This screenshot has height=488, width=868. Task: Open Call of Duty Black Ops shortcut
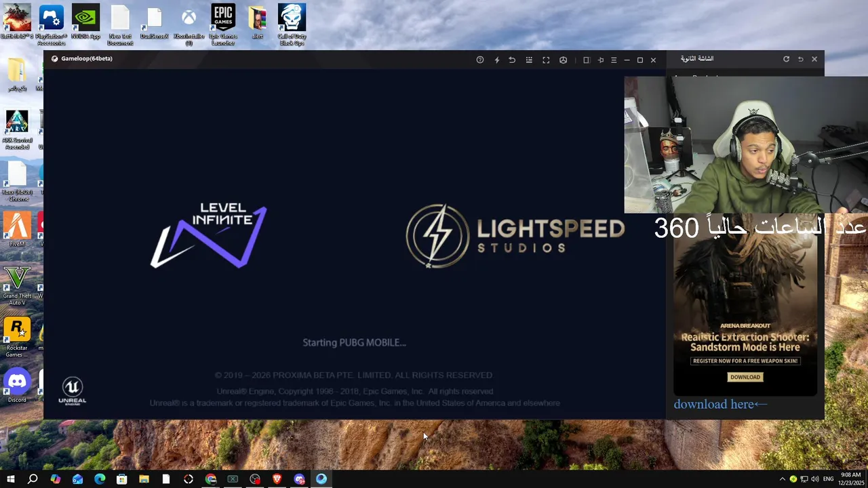point(292,25)
